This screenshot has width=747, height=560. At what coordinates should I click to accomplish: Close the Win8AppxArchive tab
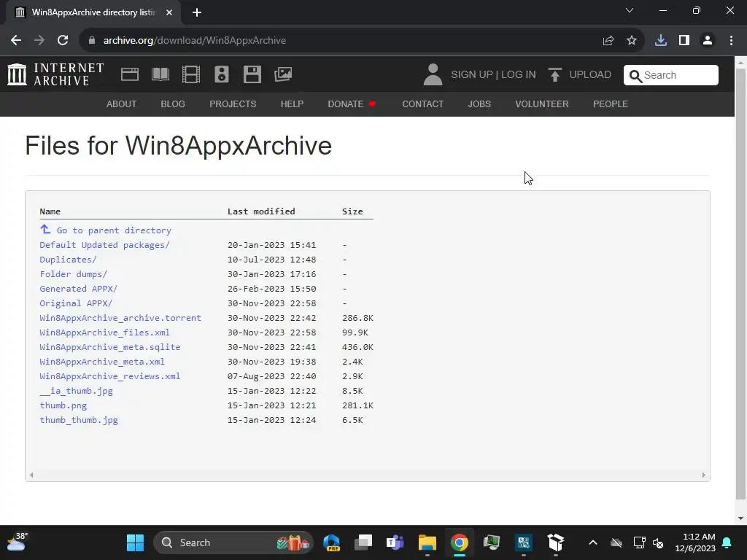pos(169,12)
